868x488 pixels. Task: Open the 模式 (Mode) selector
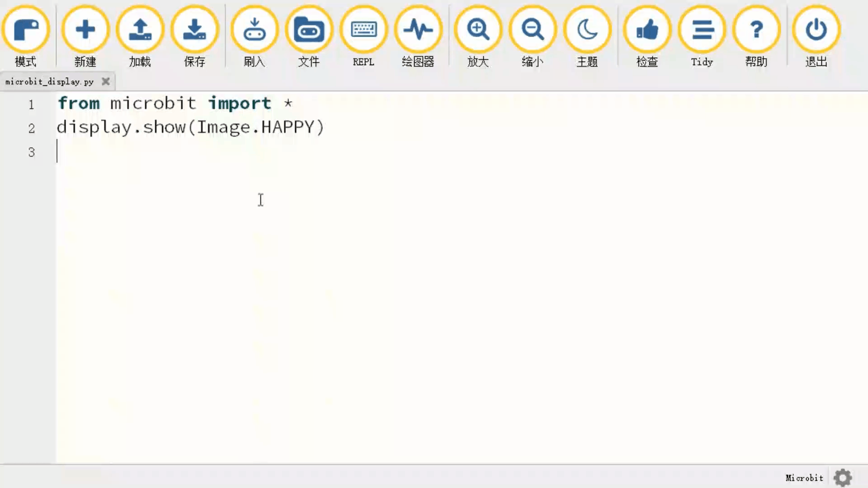coord(26,36)
